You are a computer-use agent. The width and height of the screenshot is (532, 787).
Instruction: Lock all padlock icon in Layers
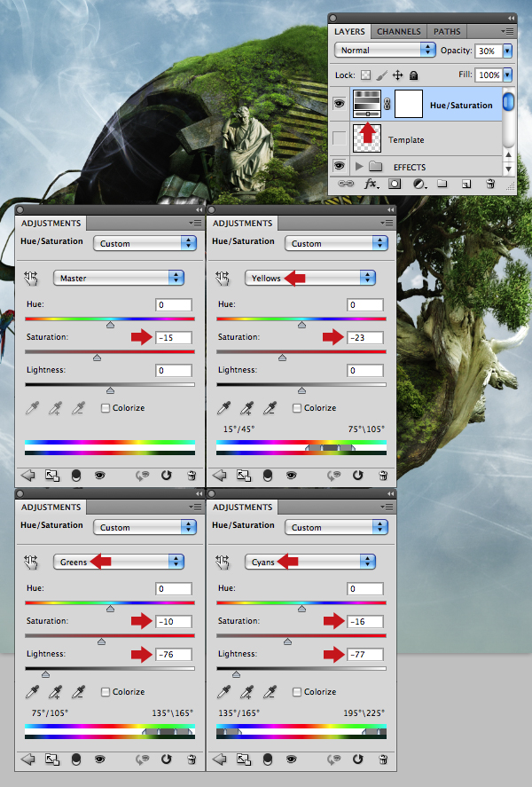tap(414, 75)
